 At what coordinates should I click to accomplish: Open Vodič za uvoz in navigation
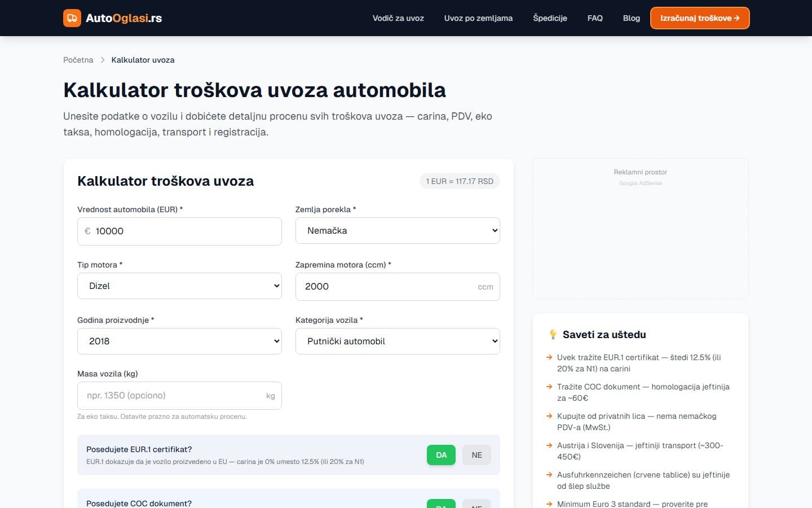398,18
